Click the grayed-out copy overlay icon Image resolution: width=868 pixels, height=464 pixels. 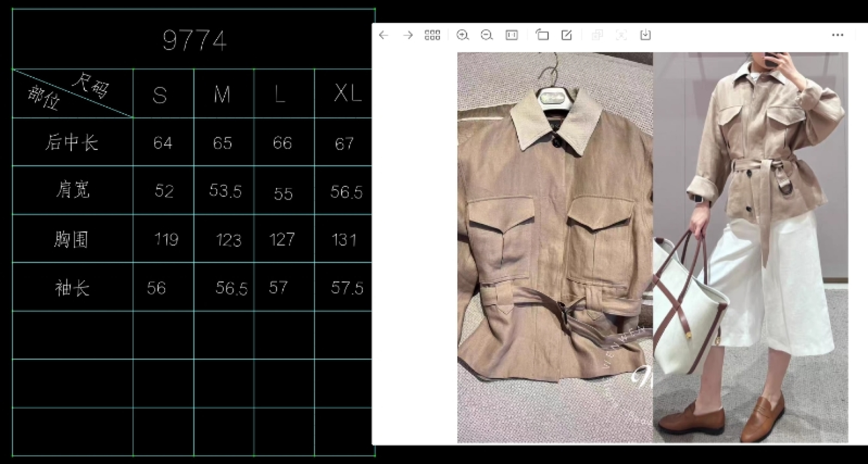597,35
